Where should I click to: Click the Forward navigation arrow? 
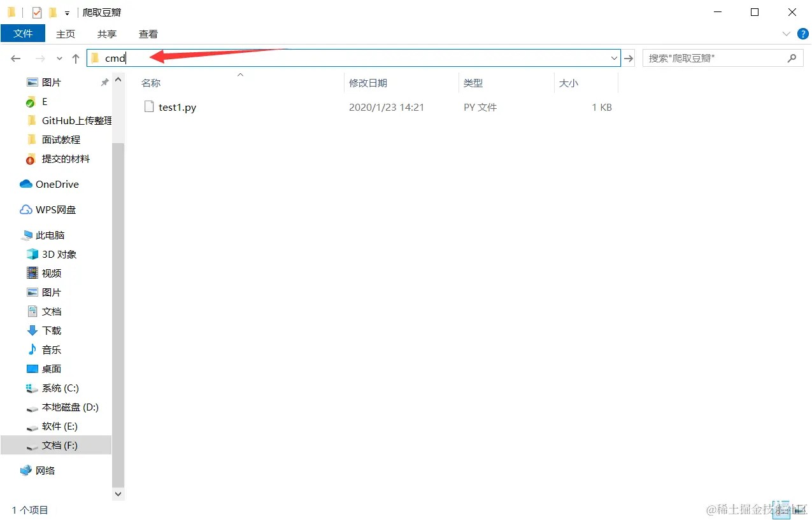[x=40, y=59]
